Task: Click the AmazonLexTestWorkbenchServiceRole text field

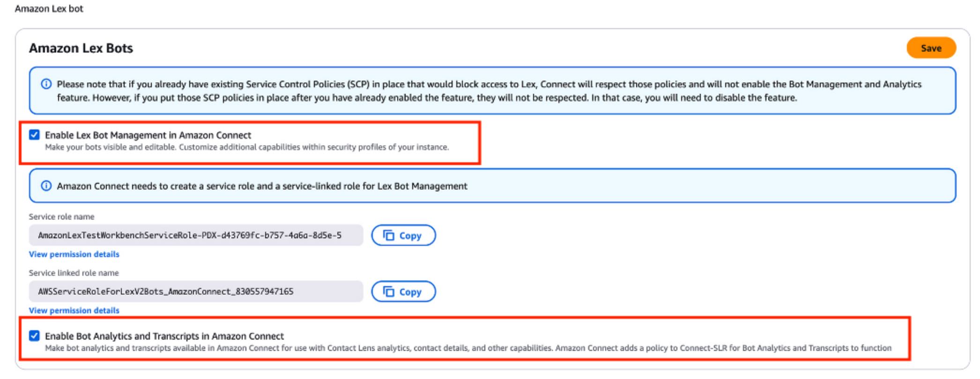Action: [195, 235]
